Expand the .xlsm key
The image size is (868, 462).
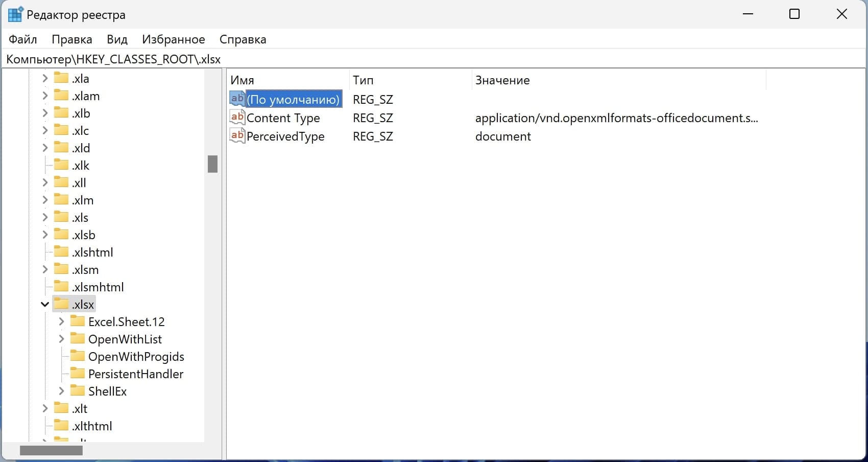45,269
